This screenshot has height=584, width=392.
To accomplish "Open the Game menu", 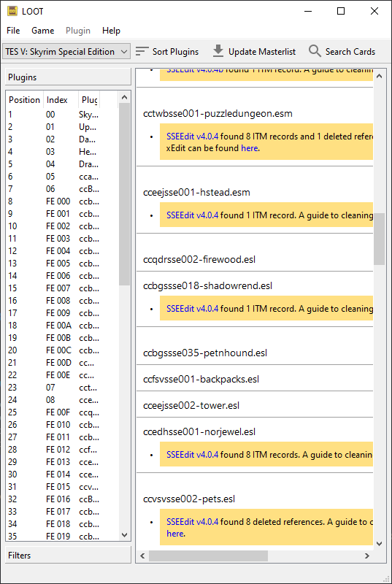I will point(43,31).
